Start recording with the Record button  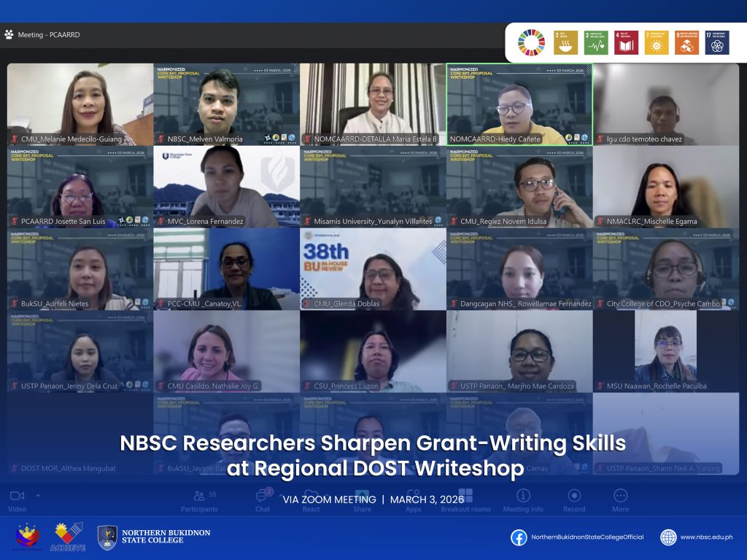(x=574, y=500)
